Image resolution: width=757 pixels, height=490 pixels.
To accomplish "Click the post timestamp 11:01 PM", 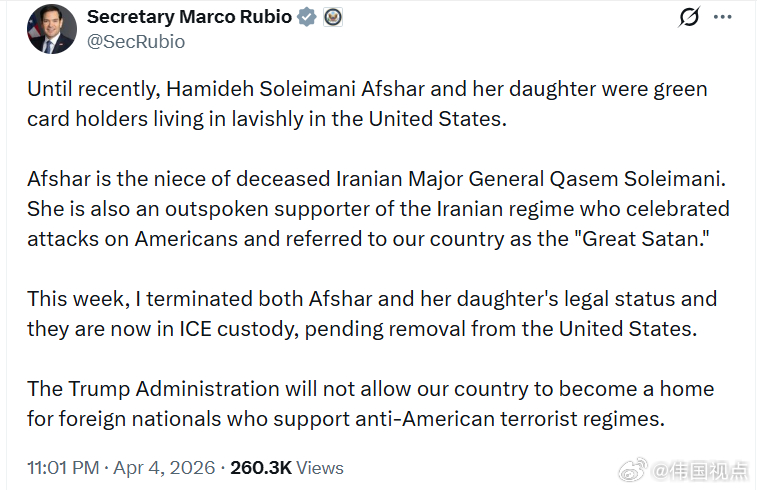I will (x=63, y=467).
